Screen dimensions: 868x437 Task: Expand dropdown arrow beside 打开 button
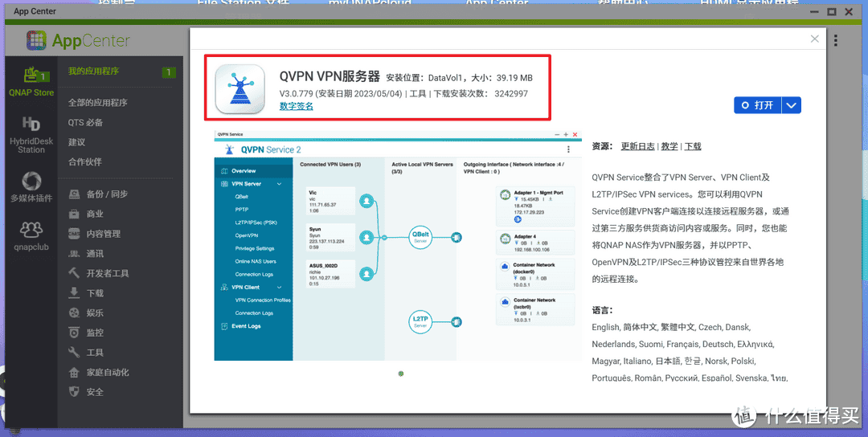pyautogui.click(x=792, y=105)
